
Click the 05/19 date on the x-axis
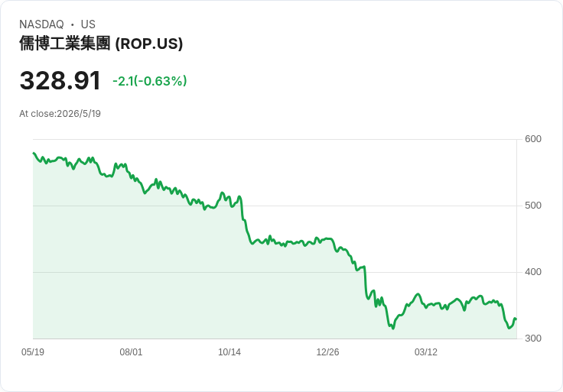pyautogui.click(x=33, y=352)
